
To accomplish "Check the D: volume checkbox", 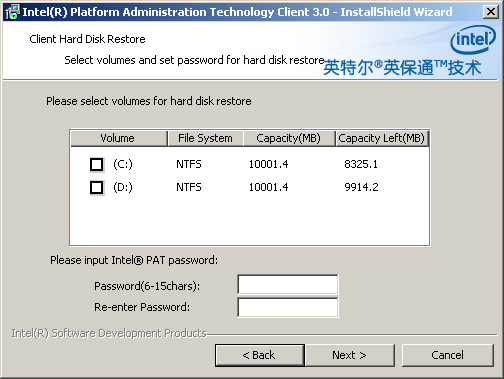I will click(x=97, y=187).
